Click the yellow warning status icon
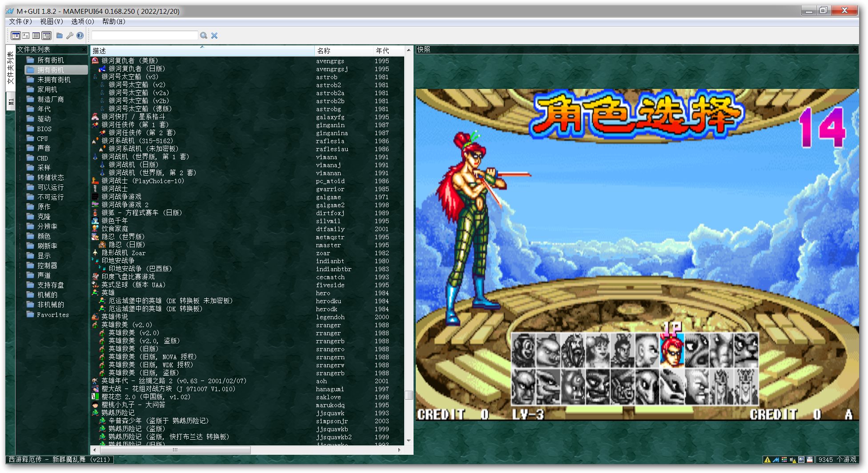Viewport: 868px width, 473px height. coord(767,460)
